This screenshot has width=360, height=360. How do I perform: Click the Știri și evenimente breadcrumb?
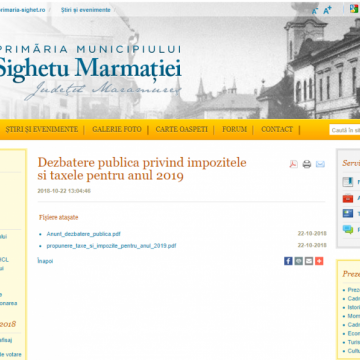pyautogui.click(x=86, y=10)
